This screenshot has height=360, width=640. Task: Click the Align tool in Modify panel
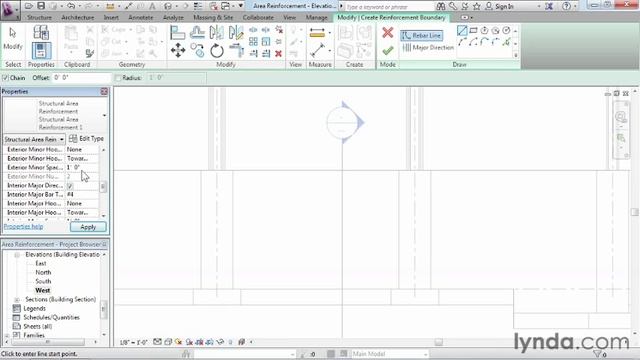(x=178, y=33)
